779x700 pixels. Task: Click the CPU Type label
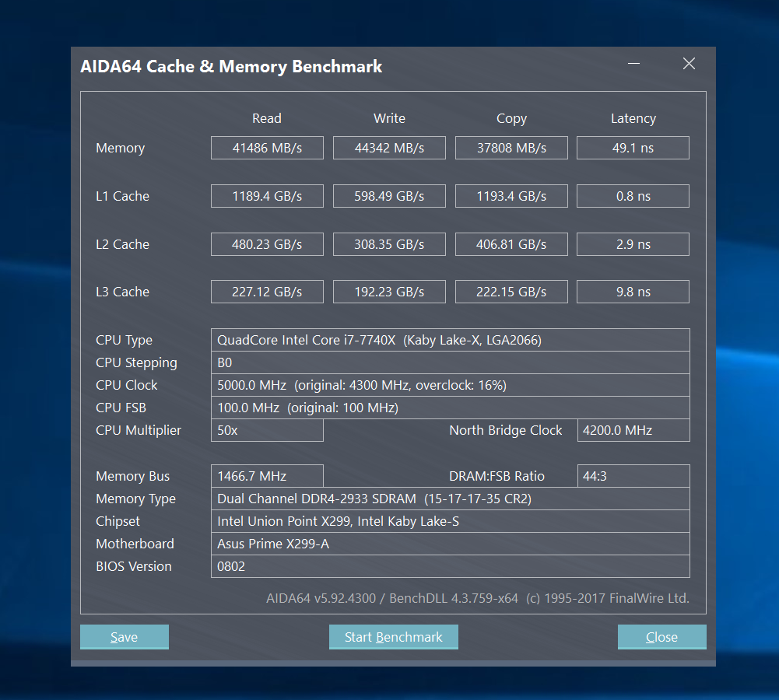[125, 341]
